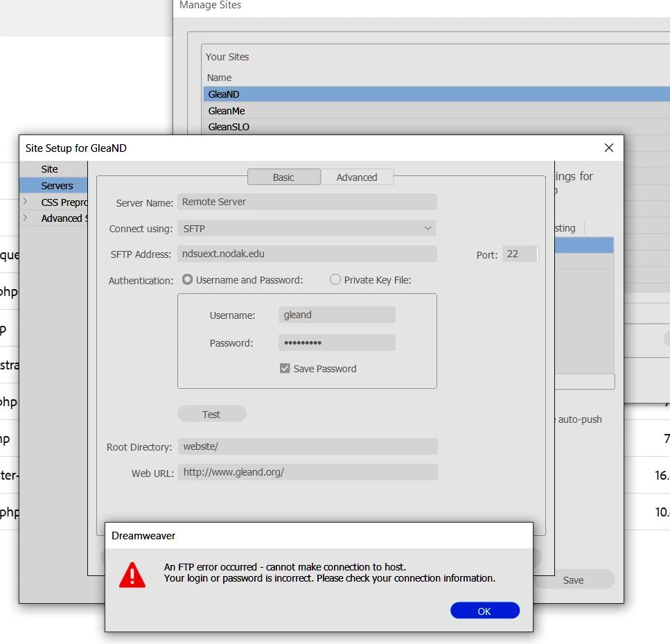The width and height of the screenshot is (670, 644).
Task: Click OK in the Dreamweaver error dialog
Action: tap(484, 611)
